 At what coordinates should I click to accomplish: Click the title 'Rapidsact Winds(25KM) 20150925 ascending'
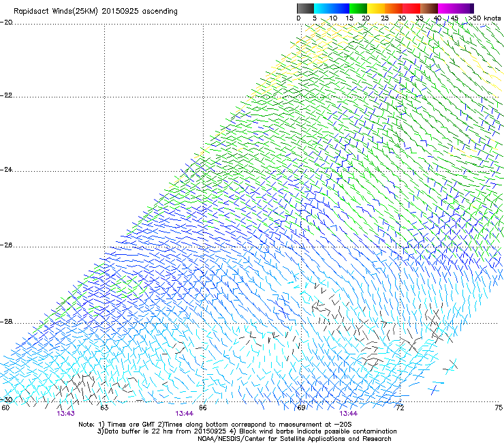[95, 12]
